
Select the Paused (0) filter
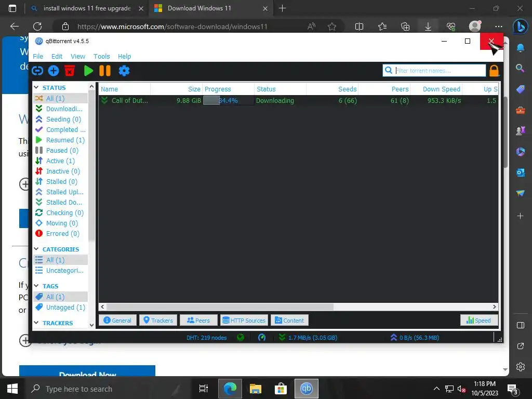(60, 150)
